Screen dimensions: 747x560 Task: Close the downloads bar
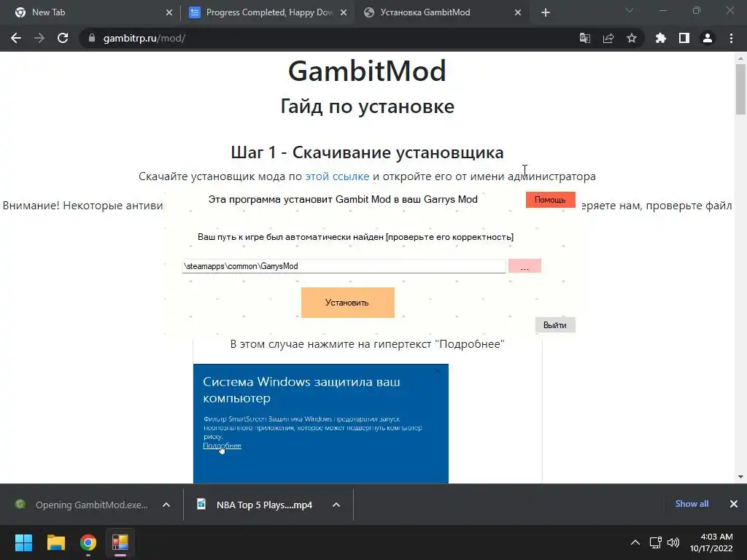coord(733,504)
